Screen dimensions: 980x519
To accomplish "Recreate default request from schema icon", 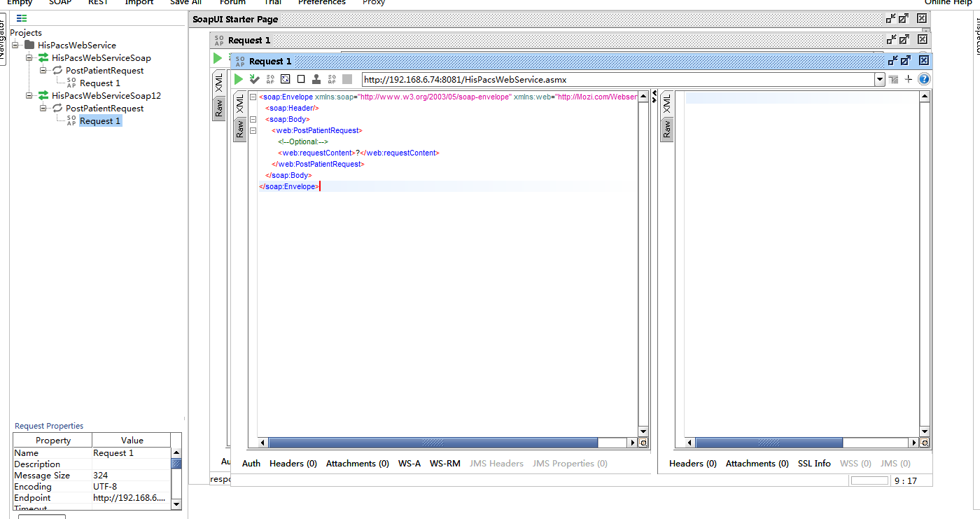I will tap(286, 79).
